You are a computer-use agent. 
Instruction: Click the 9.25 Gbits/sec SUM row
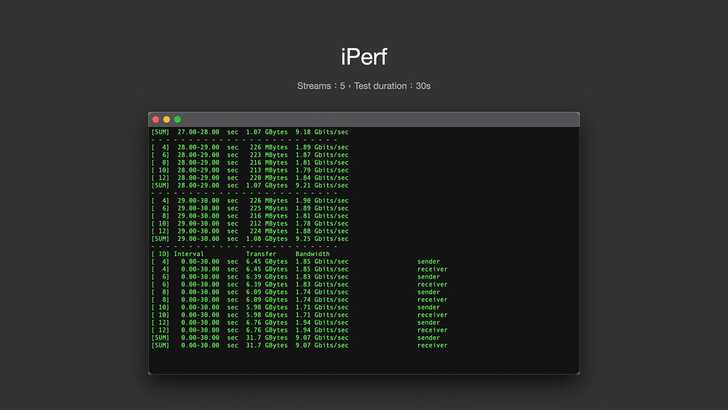point(250,239)
